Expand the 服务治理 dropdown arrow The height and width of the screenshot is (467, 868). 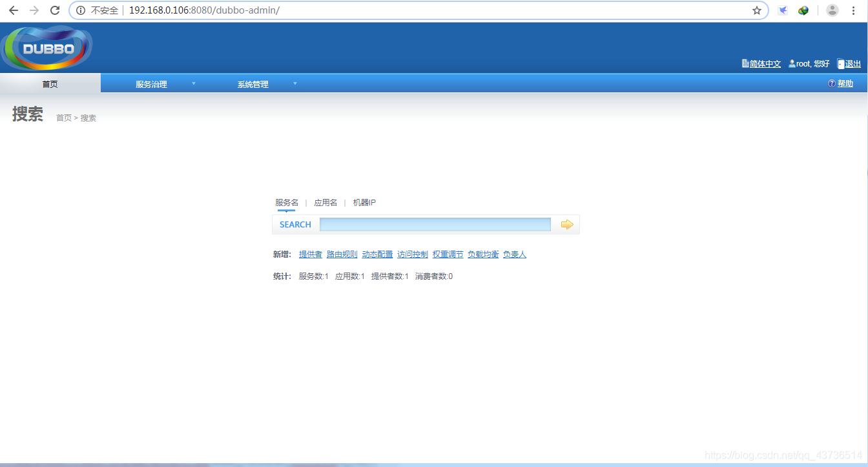coord(194,83)
